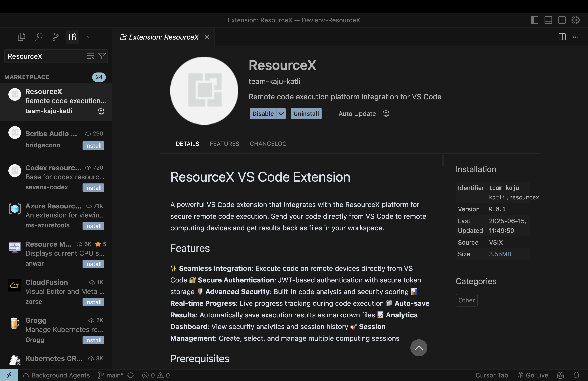This screenshot has width=588, height=381.
Task: Expand the Disable button dropdown arrow
Action: [281, 114]
